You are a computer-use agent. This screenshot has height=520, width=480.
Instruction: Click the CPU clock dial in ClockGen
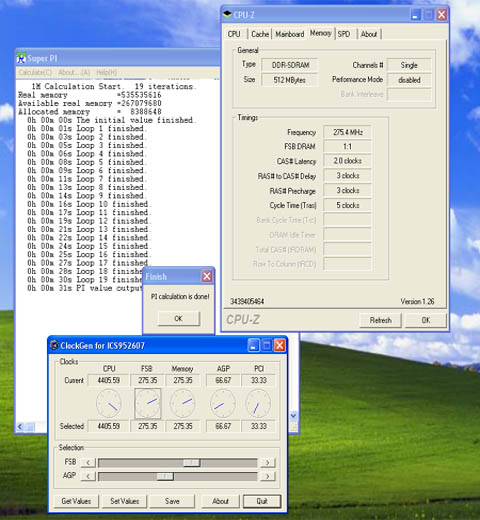pyautogui.click(x=109, y=403)
